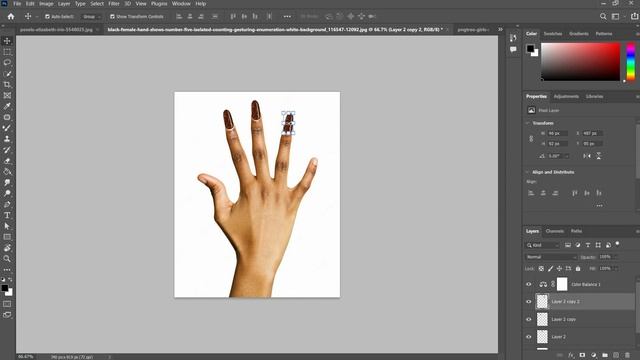Toggle lock all padlock icon
This screenshot has width=640, height=360.
[578, 269]
